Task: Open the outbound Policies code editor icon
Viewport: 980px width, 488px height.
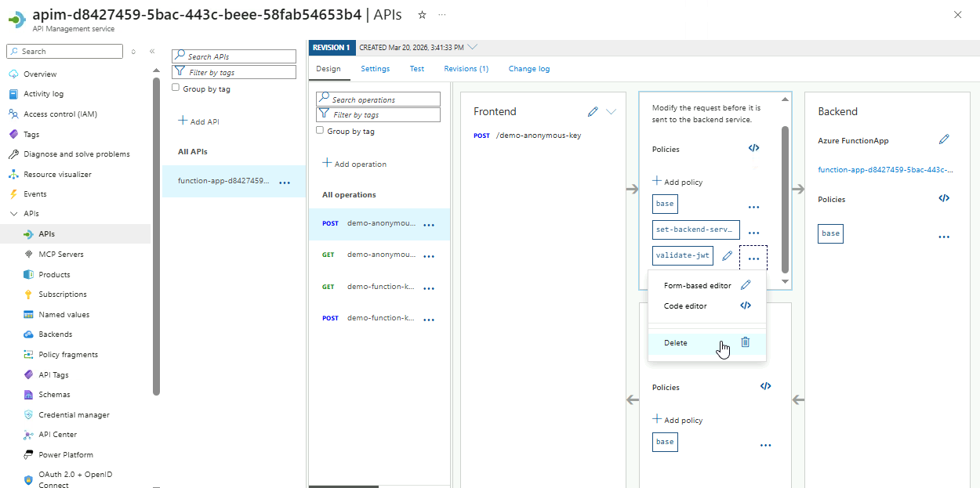Action: coord(766,386)
